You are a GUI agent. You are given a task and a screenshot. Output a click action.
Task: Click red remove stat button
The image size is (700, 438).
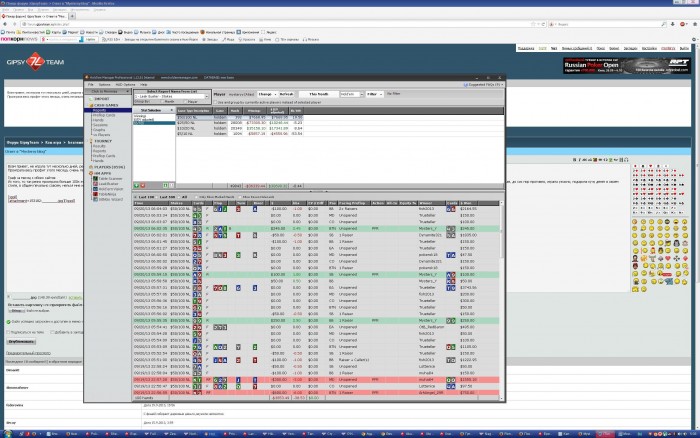[x=143, y=186]
